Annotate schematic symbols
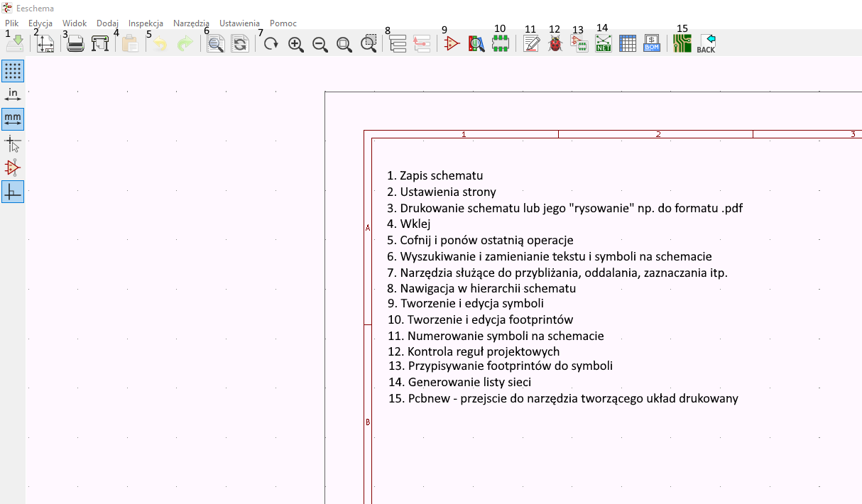 coord(531,44)
